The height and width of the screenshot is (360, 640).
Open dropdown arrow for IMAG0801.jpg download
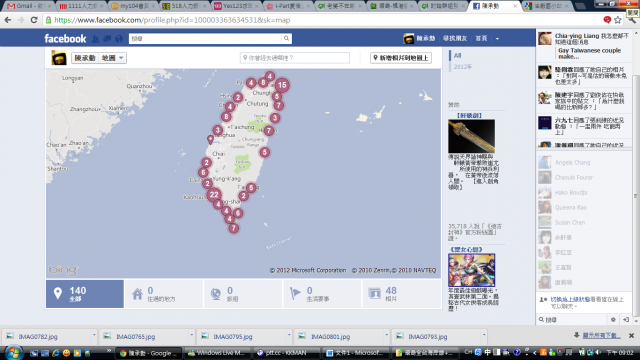(x=386, y=336)
